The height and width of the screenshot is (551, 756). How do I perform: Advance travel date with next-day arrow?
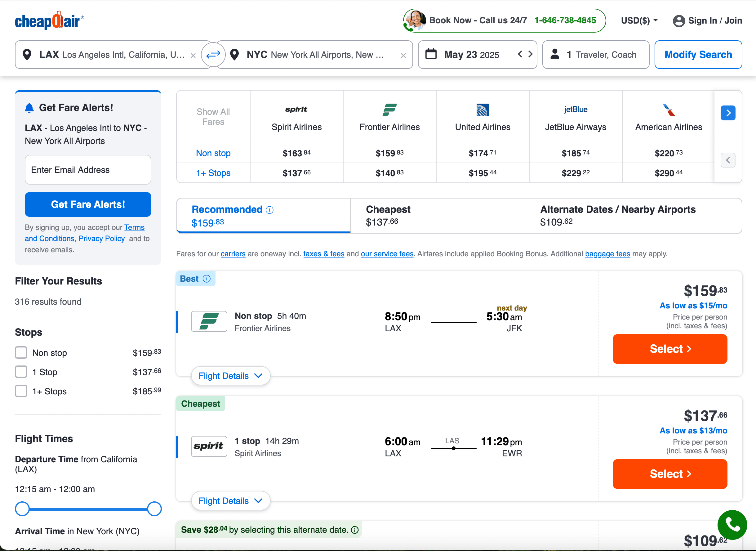pyautogui.click(x=530, y=54)
